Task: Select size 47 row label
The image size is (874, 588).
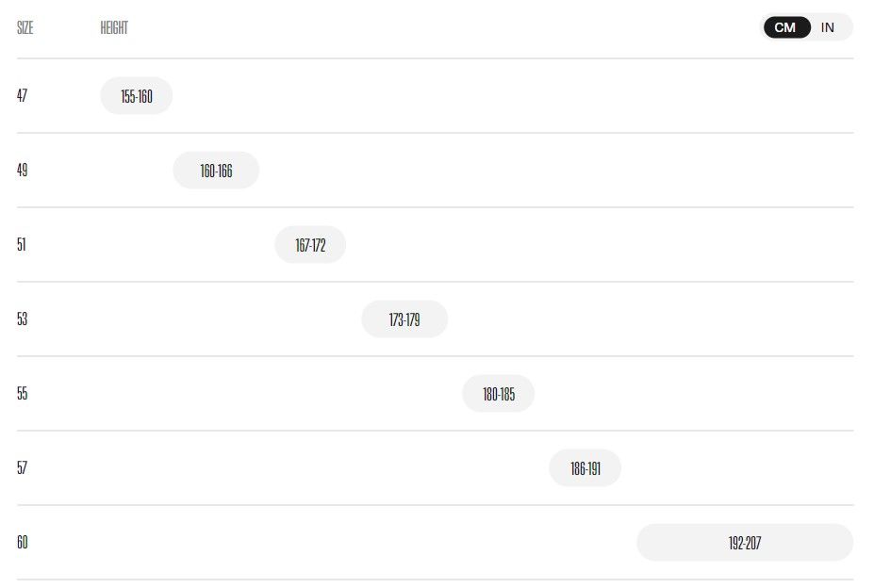Action: (x=22, y=95)
